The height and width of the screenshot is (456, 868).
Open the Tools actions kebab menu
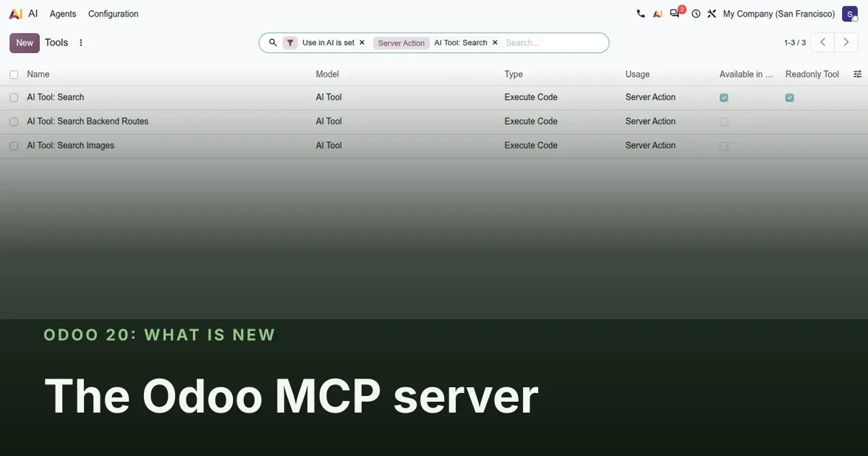[x=81, y=43]
